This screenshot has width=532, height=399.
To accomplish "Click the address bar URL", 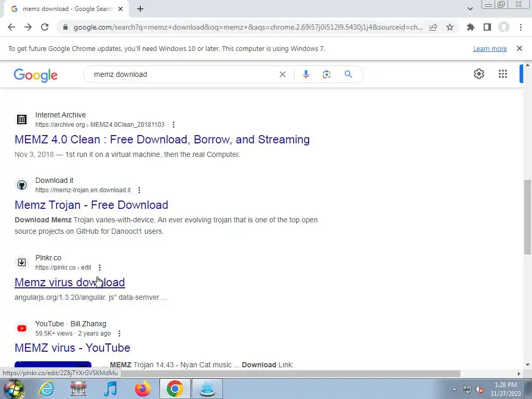I will [248, 27].
